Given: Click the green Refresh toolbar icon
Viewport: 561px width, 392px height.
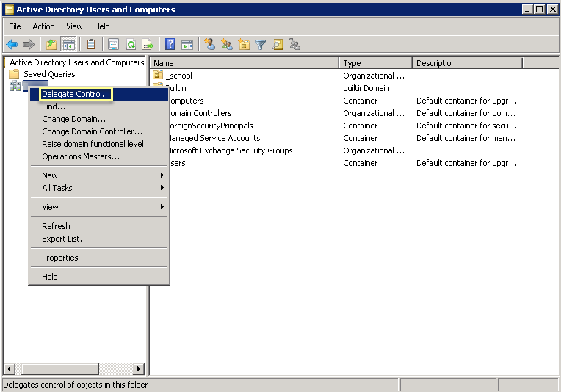Looking at the screenshot, I should click(x=131, y=44).
